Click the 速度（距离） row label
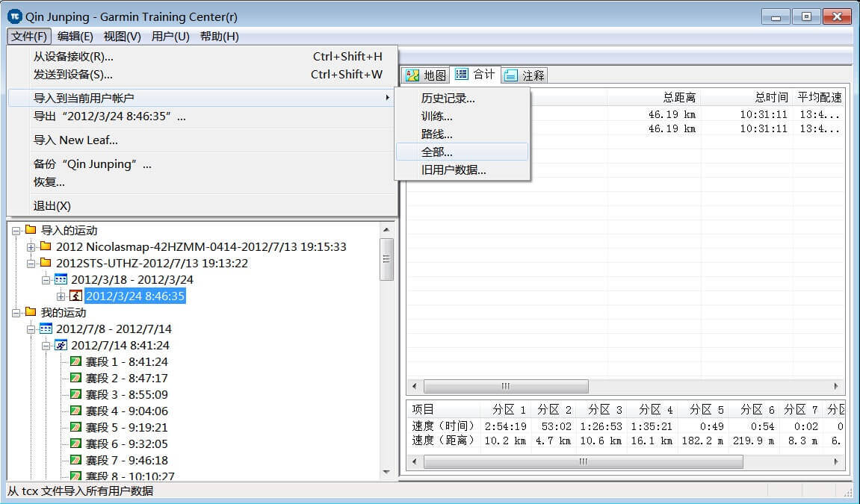Screen dimensions: 860x504 [443, 441]
